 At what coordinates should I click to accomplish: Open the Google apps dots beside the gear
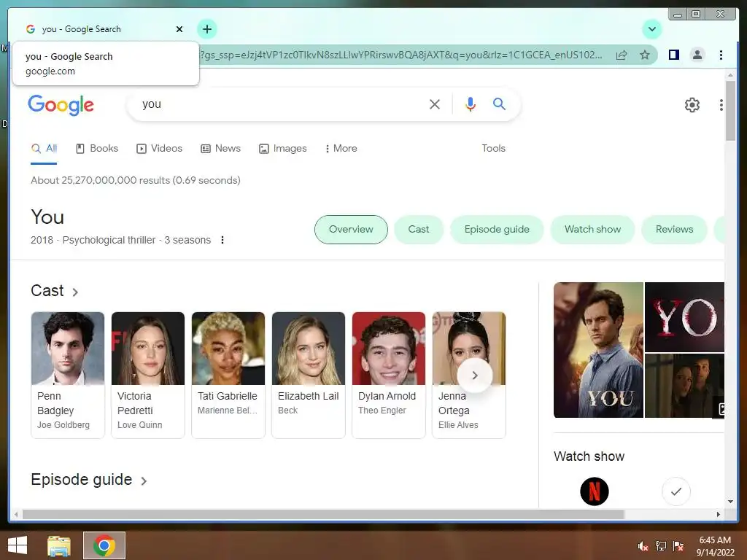(721, 105)
